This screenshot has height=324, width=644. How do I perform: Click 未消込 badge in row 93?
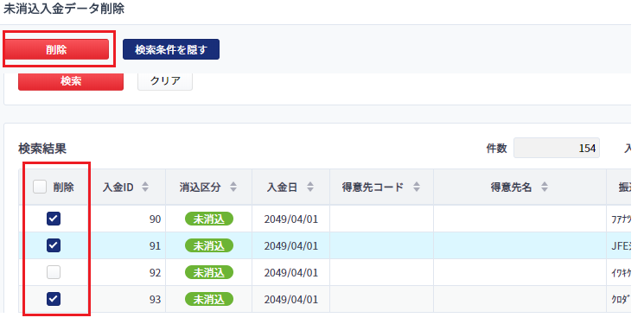click(x=209, y=299)
